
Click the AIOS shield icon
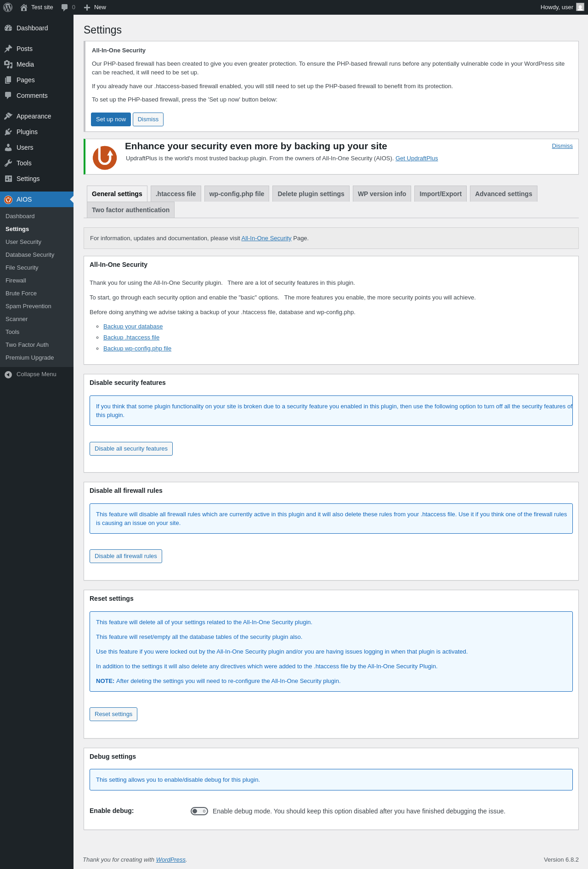click(8, 199)
